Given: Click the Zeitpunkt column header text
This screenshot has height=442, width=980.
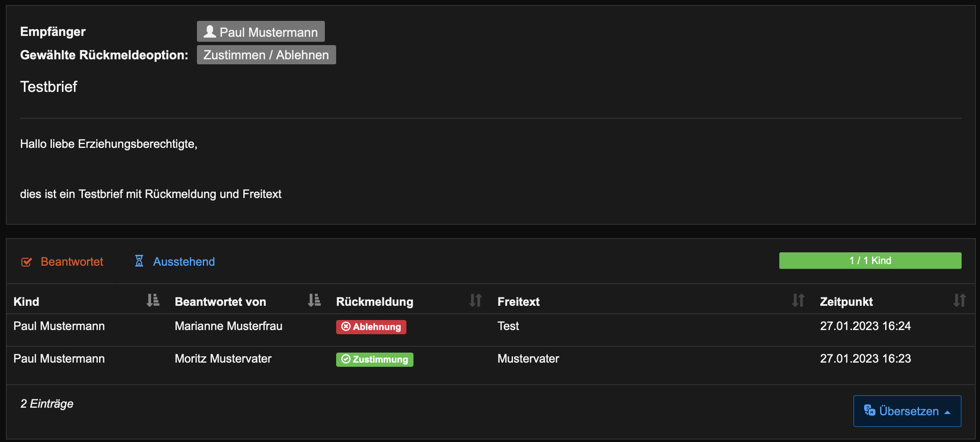Looking at the screenshot, I should point(846,302).
